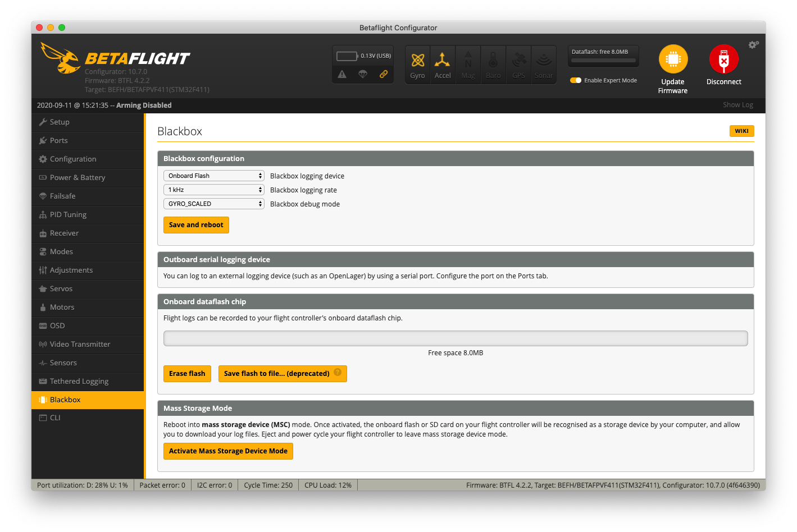
Task: Click Save and reboot button
Action: click(196, 225)
